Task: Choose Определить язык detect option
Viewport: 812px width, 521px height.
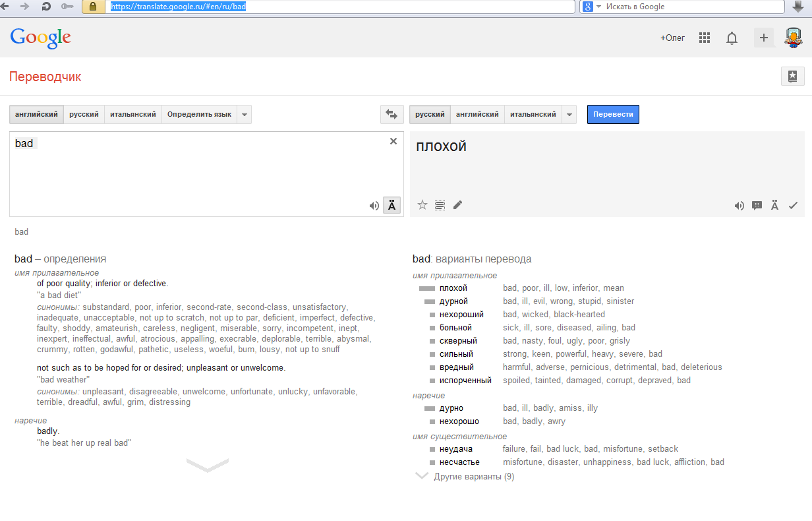Action: (199, 114)
